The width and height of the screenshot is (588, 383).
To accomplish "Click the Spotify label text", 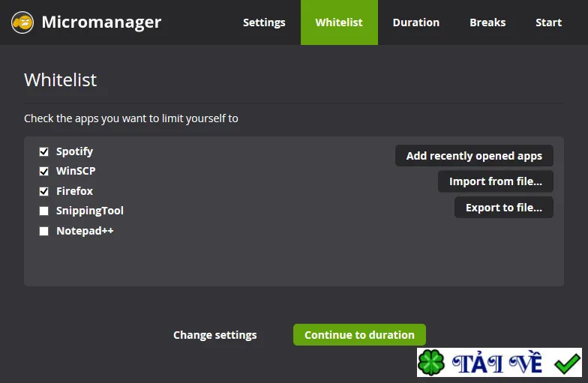I will (75, 151).
